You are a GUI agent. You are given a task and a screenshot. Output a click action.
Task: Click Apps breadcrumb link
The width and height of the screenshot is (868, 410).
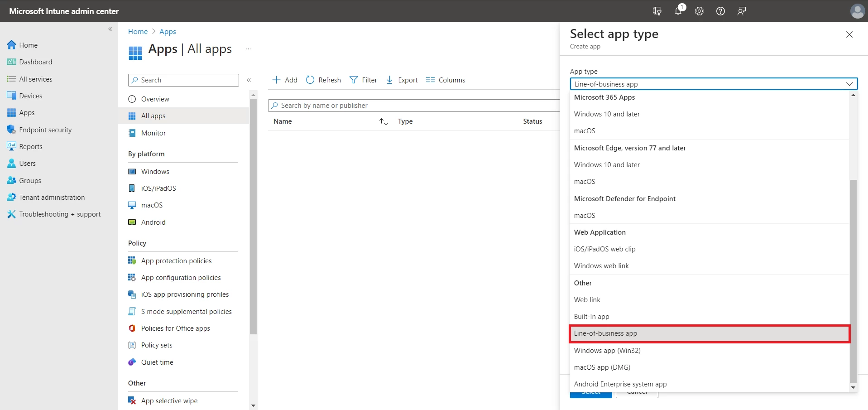[x=168, y=32]
